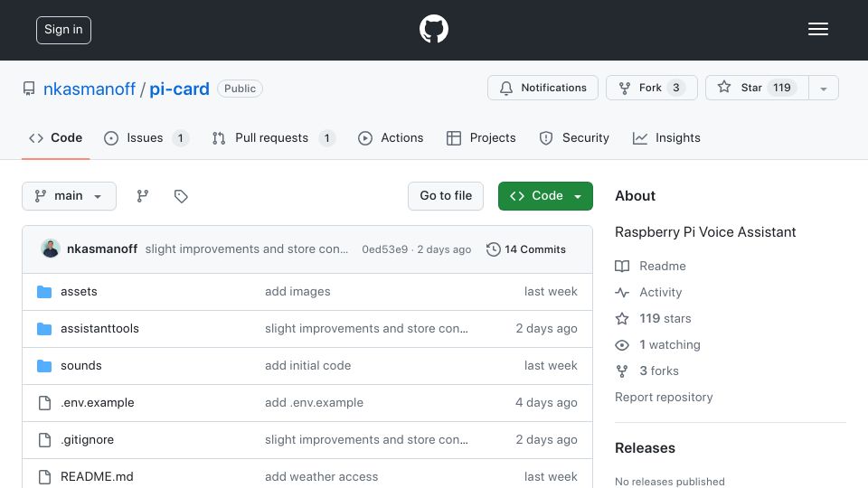This screenshot has height=488, width=868.
Task: Open the Insights tab
Action: (666, 137)
